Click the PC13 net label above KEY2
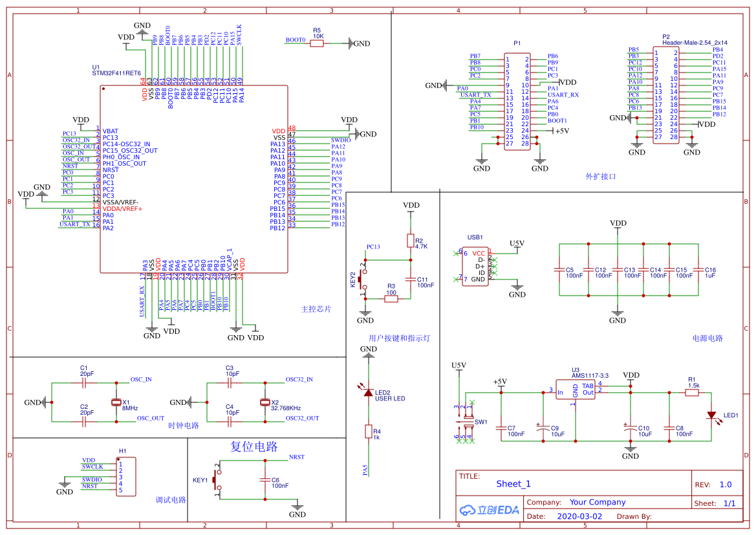Screen dimensions: 756x535 [x=373, y=247]
